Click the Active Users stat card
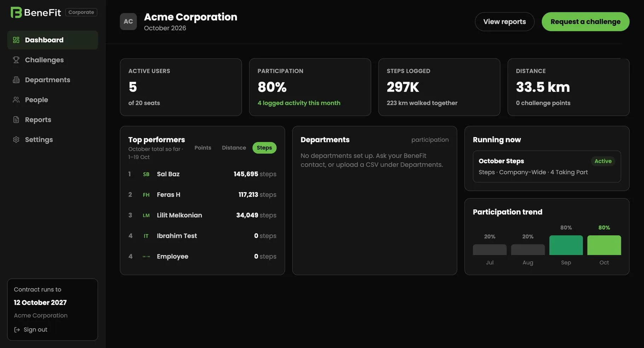 [x=181, y=87]
